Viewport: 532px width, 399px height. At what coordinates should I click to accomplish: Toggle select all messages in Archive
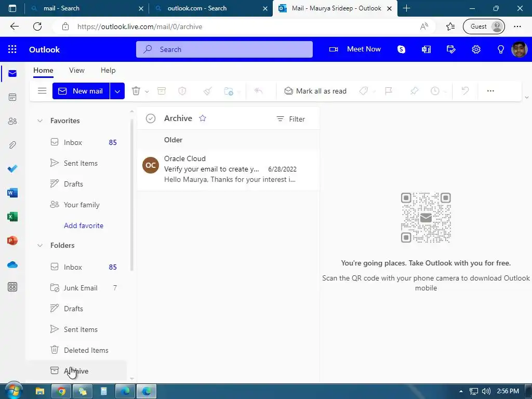pos(150,118)
